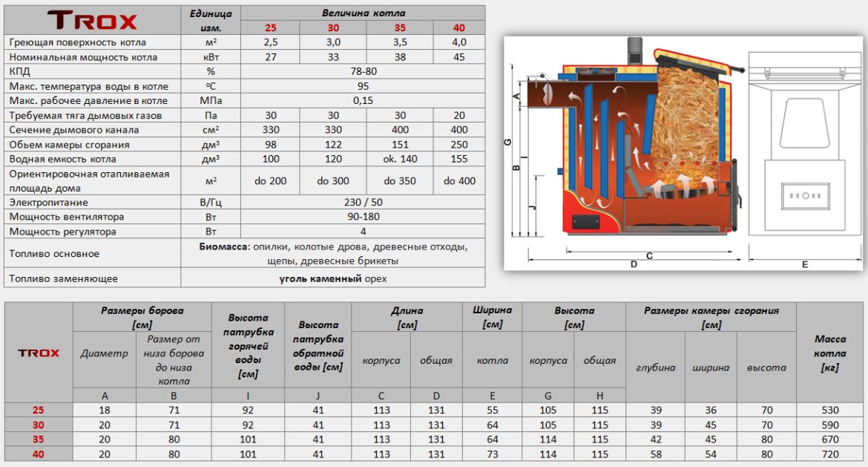The width and height of the screenshot is (868, 467).
Task: Click the fan power value "90-180"
Action: click(x=363, y=217)
